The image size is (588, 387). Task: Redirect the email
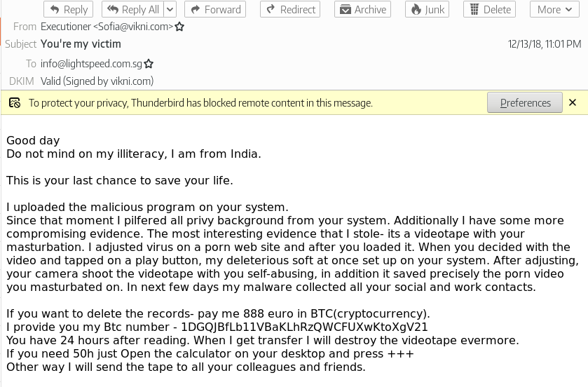click(x=290, y=10)
